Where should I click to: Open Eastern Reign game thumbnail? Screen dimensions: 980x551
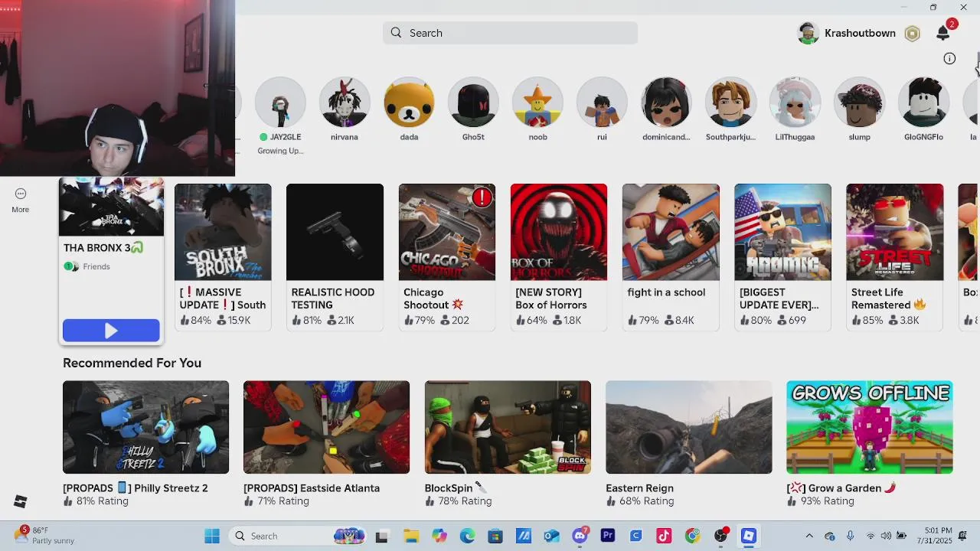(x=688, y=427)
